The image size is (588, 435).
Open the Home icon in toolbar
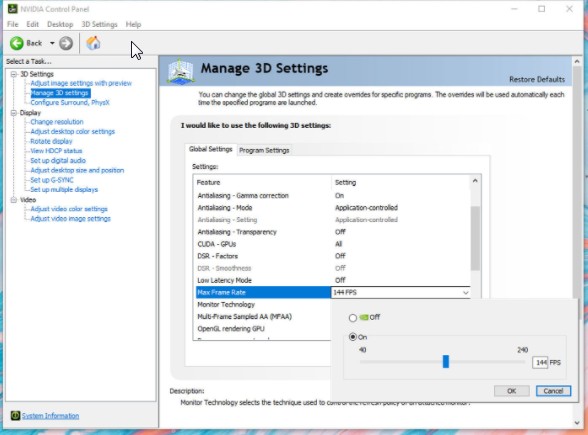pyautogui.click(x=93, y=43)
